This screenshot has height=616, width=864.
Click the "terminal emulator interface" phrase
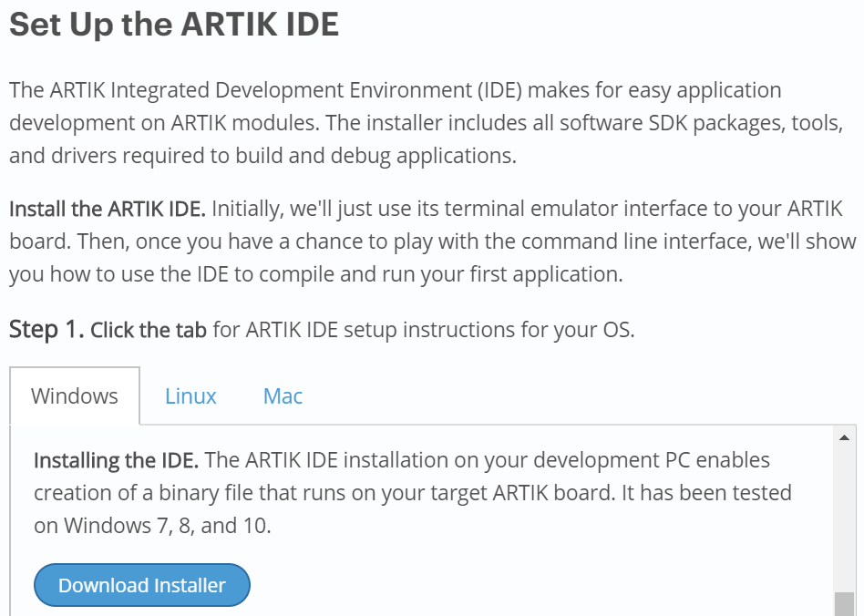coord(558,209)
